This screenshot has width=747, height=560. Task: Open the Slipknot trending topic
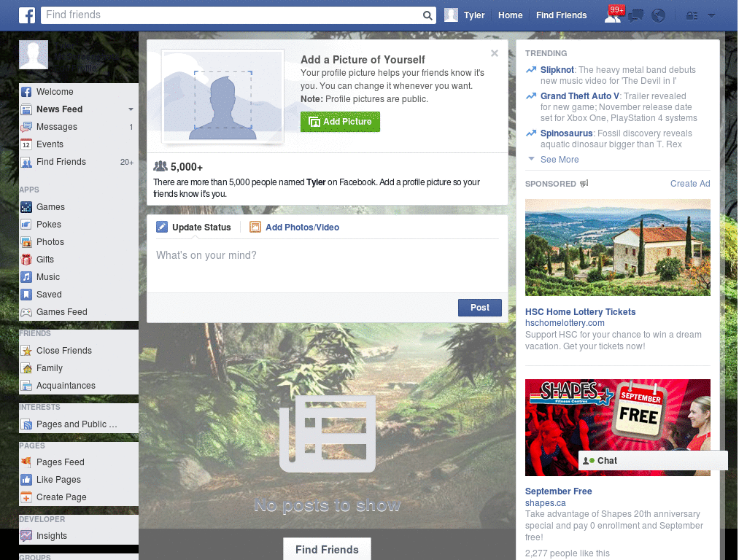(557, 70)
